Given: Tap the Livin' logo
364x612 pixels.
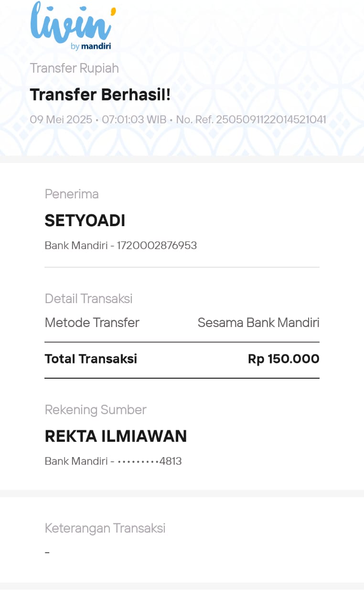Looking at the screenshot, I should (x=73, y=23).
